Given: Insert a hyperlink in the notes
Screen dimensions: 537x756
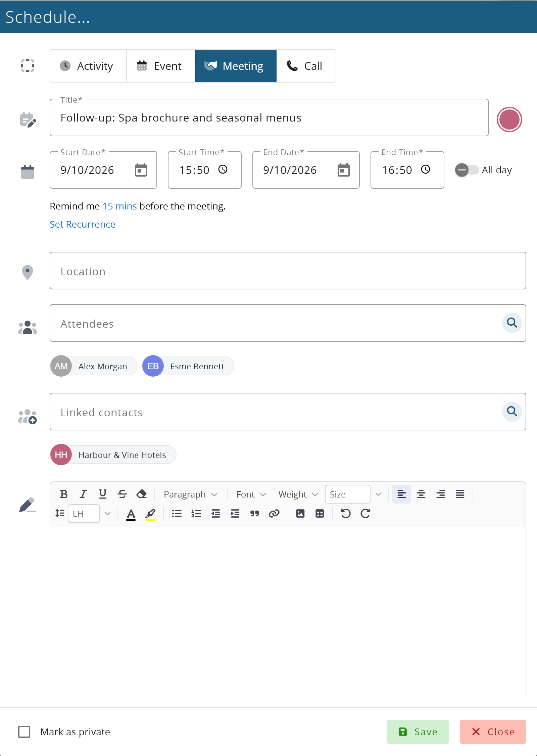Looking at the screenshot, I should (274, 514).
